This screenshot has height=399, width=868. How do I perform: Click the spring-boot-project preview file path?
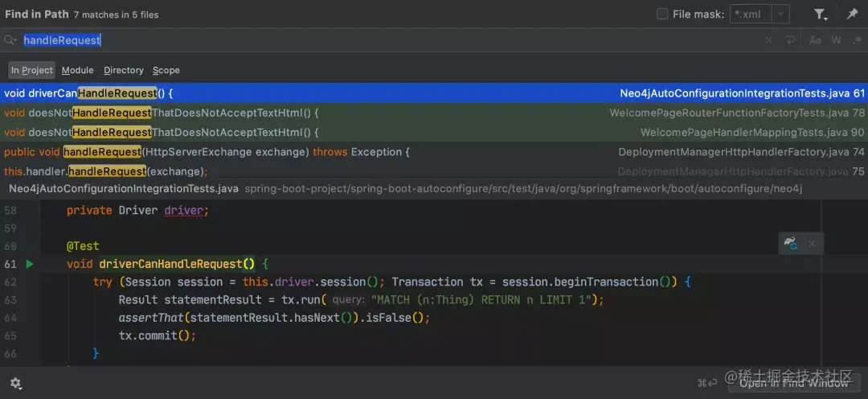tap(523, 188)
